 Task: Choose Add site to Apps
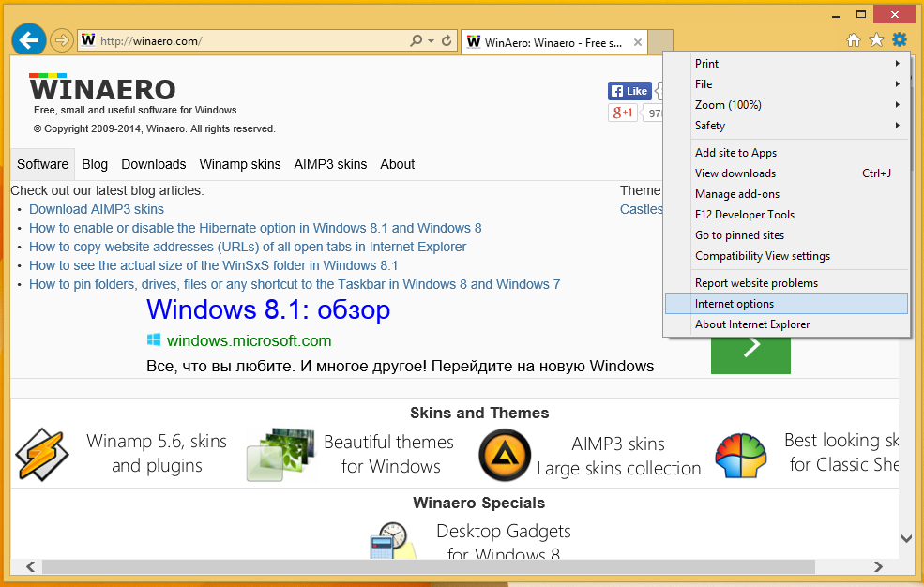coord(787,153)
